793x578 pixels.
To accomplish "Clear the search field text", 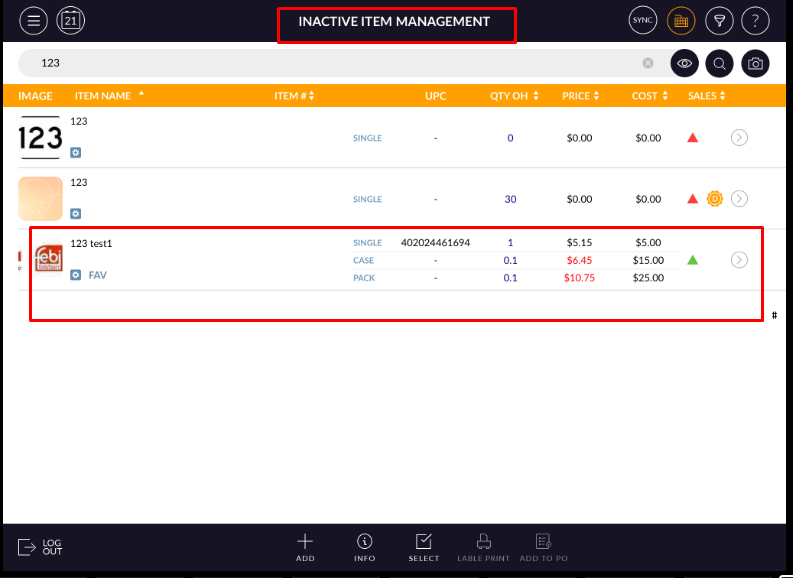I will click(648, 63).
